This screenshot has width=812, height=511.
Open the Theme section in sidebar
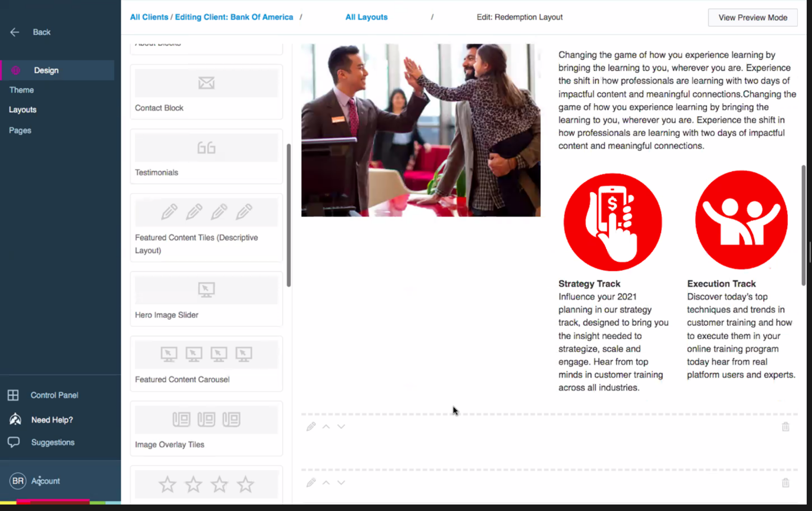[21, 90]
